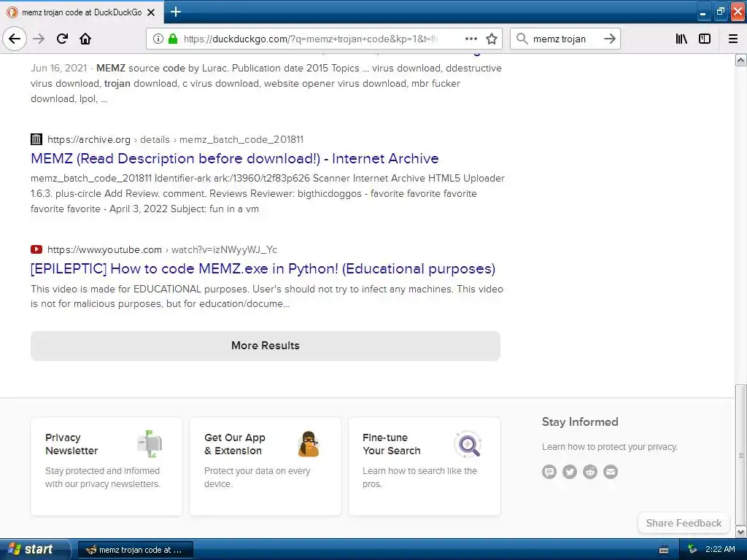This screenshot has height=560, width=747.
Task: Click the Stay Informed heading
Action: (580, 422)
